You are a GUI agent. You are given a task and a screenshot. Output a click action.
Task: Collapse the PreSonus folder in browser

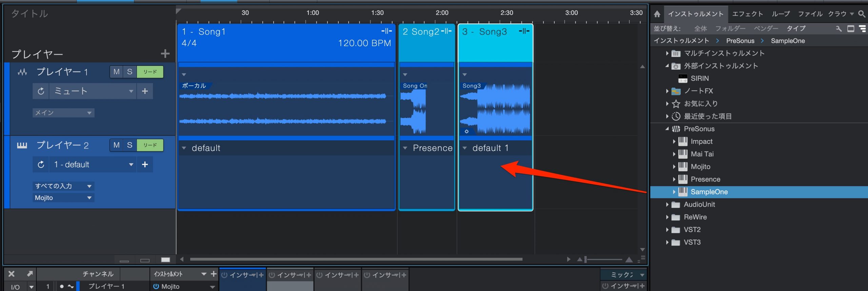pyautogui.click(x=667, y=129)
